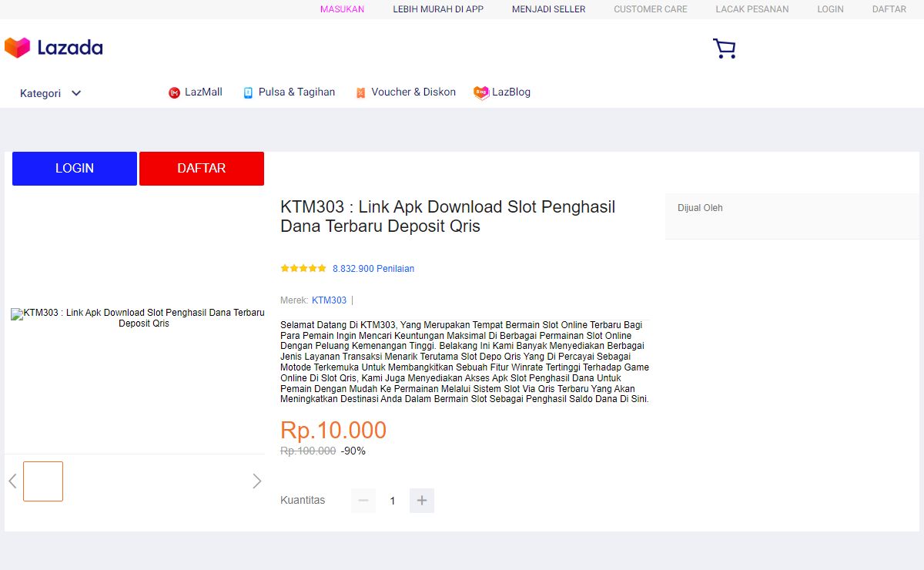Click the -90% discount label
Image resolution: width=924 pixels, height=570 pixels.
tap(353, 451)
